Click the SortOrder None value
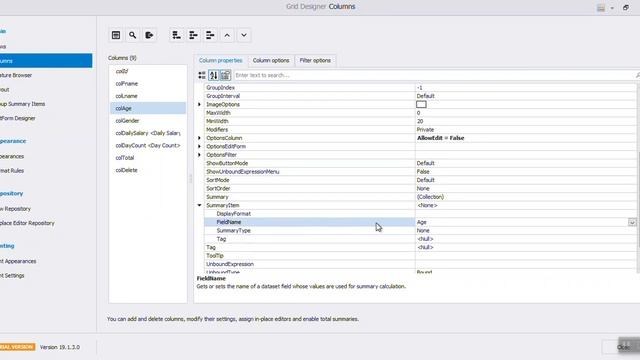Viewport: 640px width, 360px height. coord(423,189)
